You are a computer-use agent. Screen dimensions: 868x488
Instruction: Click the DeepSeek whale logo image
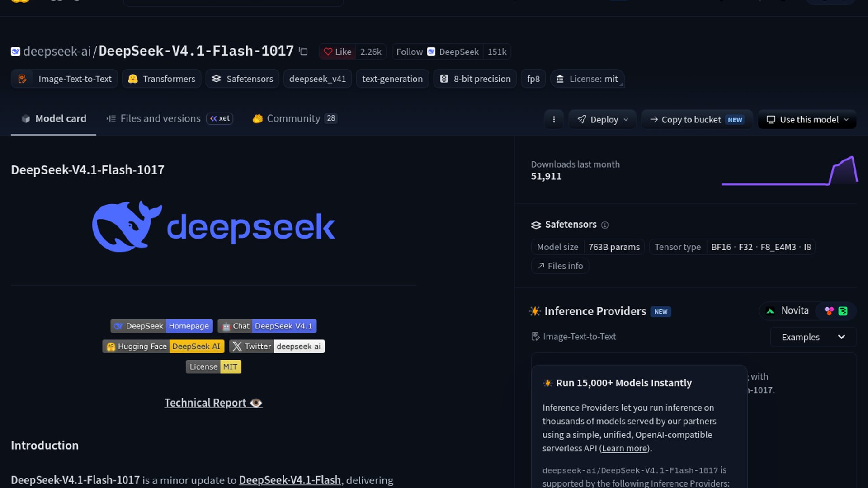[213, 226]
